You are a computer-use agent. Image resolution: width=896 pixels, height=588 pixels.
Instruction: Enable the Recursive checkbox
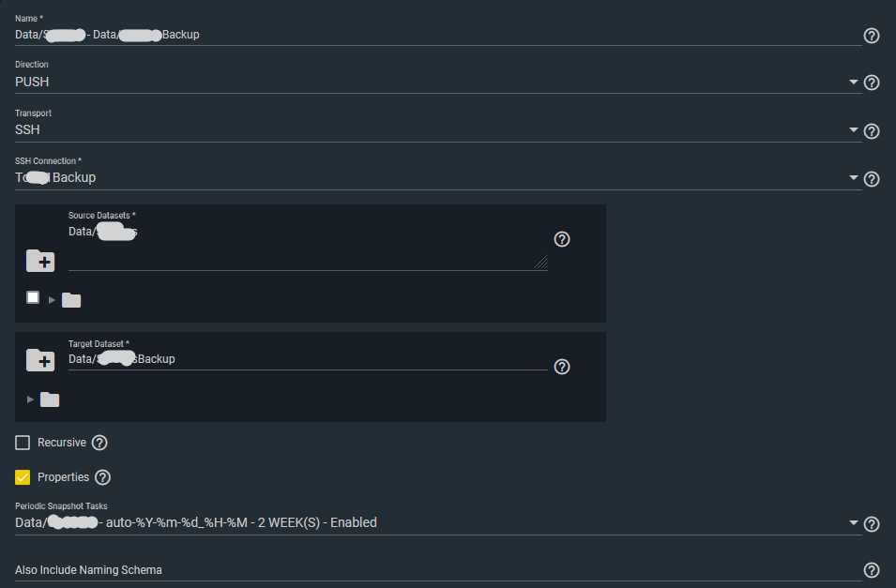[x=23, y=443]
